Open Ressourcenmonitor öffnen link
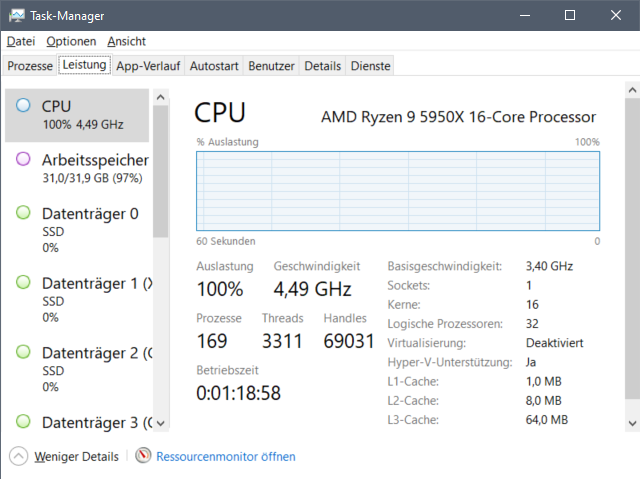The width and height of the screenshot is (640, 479). click(x=226, y=457)
